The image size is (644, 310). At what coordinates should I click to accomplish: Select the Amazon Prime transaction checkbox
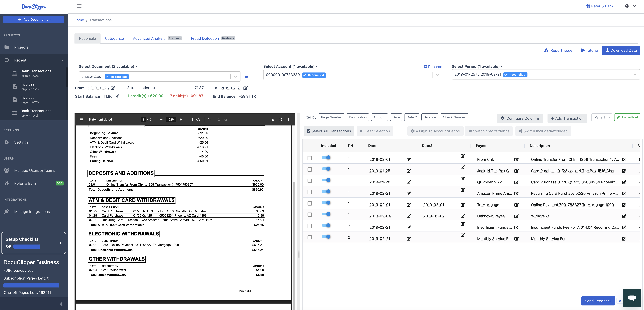310,192
